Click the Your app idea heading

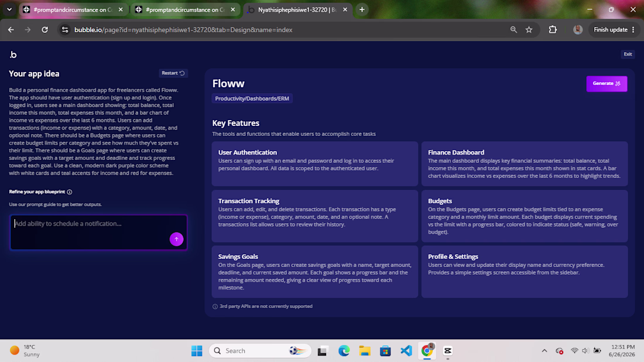pos(34,74)
